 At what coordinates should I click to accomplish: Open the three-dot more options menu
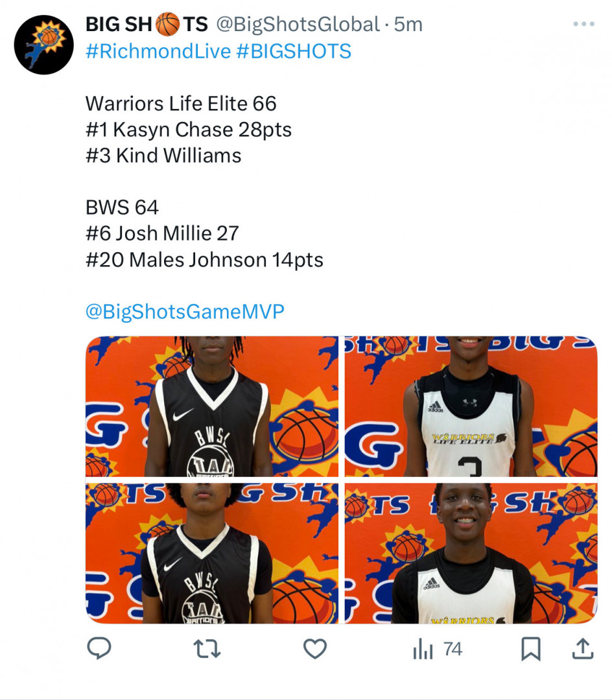point(584,24)
